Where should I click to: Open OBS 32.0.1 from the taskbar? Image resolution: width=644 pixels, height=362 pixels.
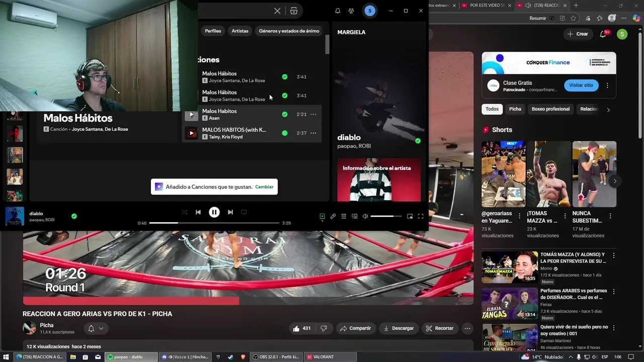tap(276, 357)
